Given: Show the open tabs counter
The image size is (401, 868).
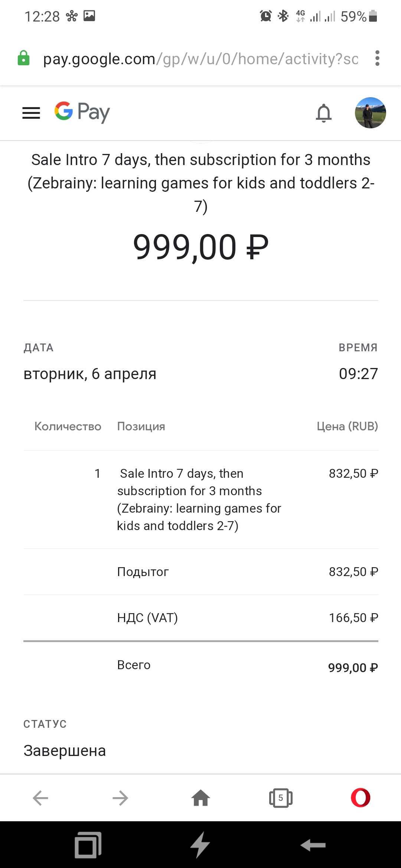Looking at the screenshot, I should click(x=281, y=798).
